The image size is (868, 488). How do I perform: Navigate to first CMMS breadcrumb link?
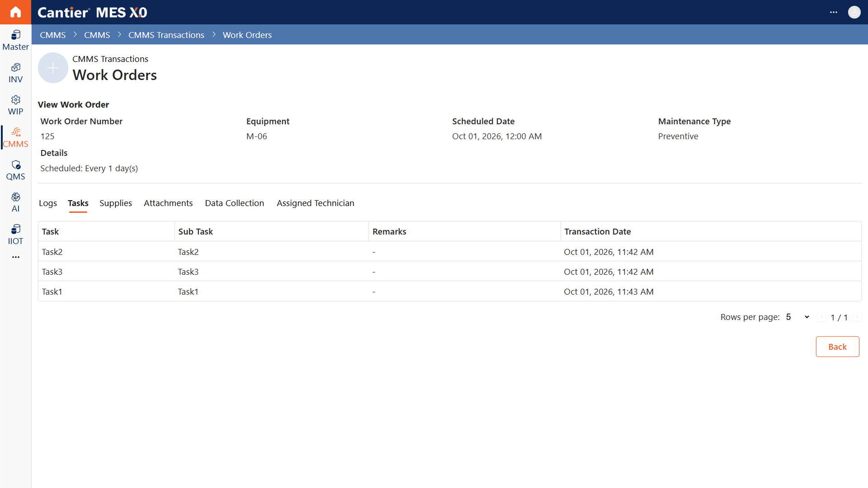[53, 35]
